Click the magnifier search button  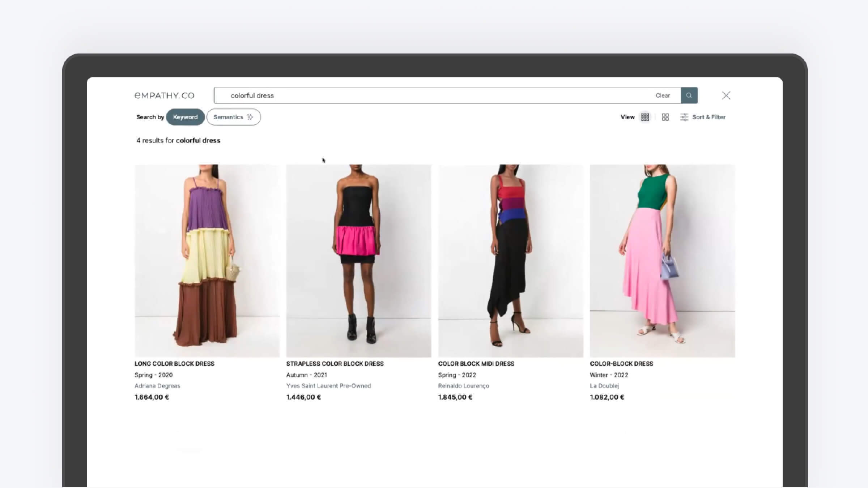click(x=689, y=95)
